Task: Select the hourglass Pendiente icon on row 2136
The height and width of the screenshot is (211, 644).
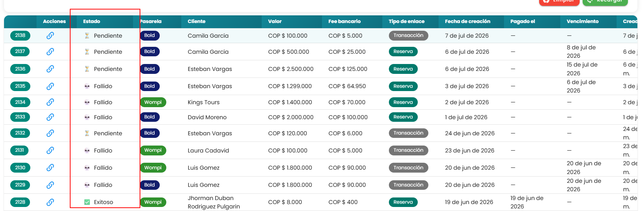Action: (87, 69)
